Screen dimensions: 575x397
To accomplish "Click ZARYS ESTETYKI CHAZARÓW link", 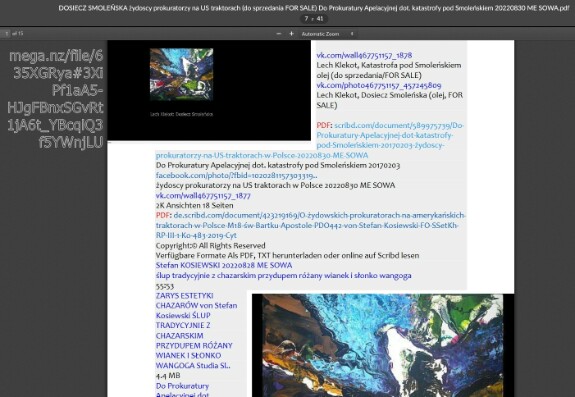I will pos(197,330).
